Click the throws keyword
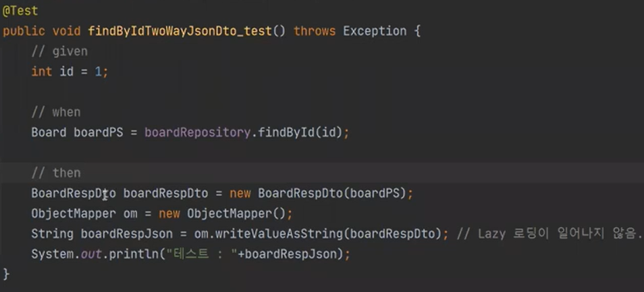Image resolution: width=644 pixels, height=292 pixels. [314, 31]
